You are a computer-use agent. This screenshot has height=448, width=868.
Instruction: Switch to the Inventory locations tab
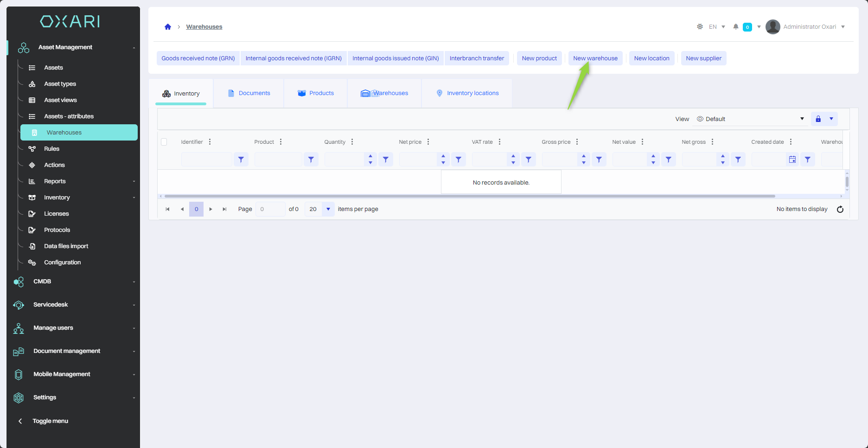(467, 93)
